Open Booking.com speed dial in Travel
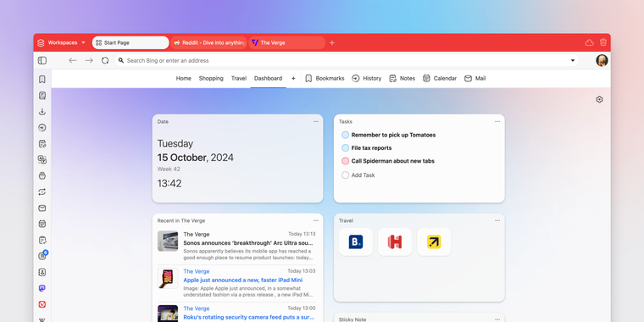This screenshot has width=644, height=322. coord(356,241)
